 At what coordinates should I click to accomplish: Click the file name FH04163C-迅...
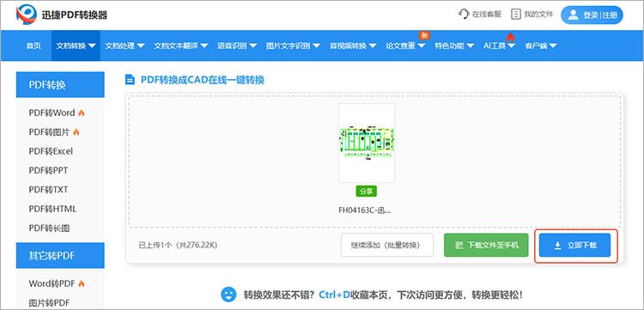[x=364, y=210]
